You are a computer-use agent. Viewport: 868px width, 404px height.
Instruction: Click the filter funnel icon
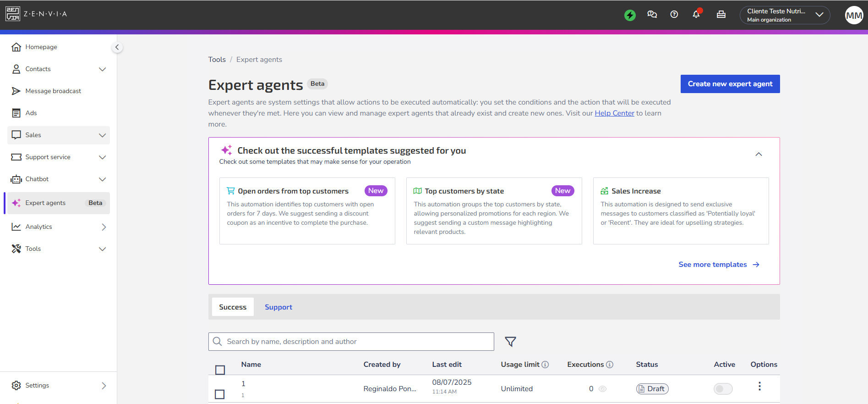tap(510, 342)
